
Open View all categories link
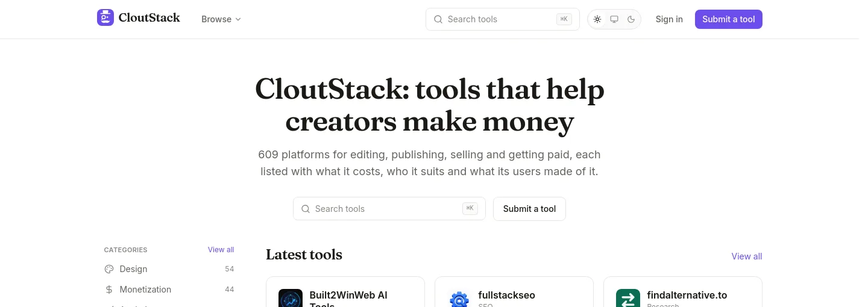point(221,250)
